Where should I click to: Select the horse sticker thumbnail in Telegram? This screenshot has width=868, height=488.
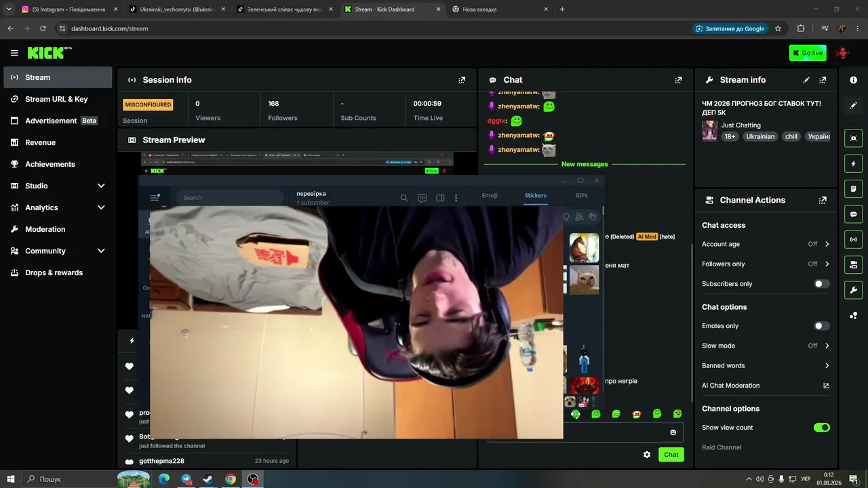pos(584,248)
